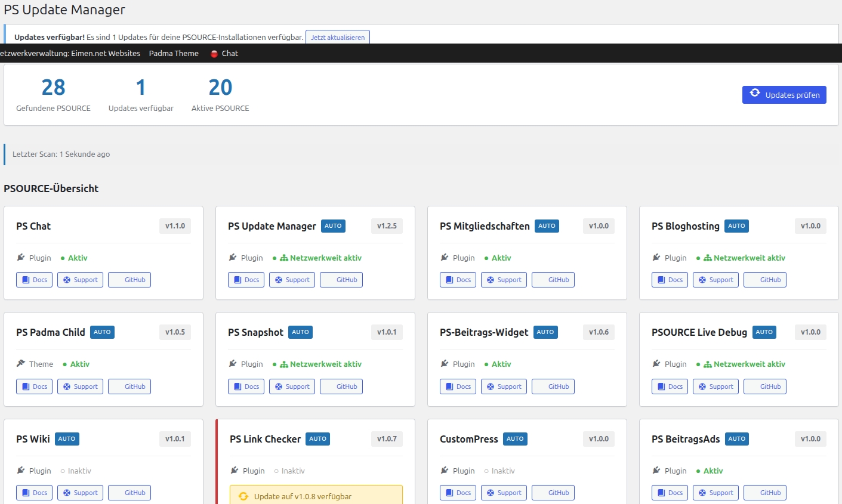842x504 pixels.
Task: Click the AUTO badge on PS Snapshot
Action: (300, 332)
